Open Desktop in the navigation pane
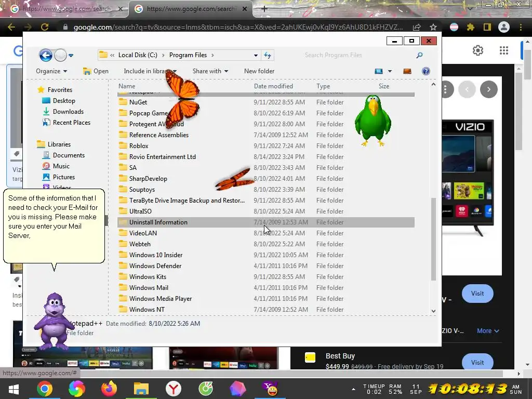 58,101
